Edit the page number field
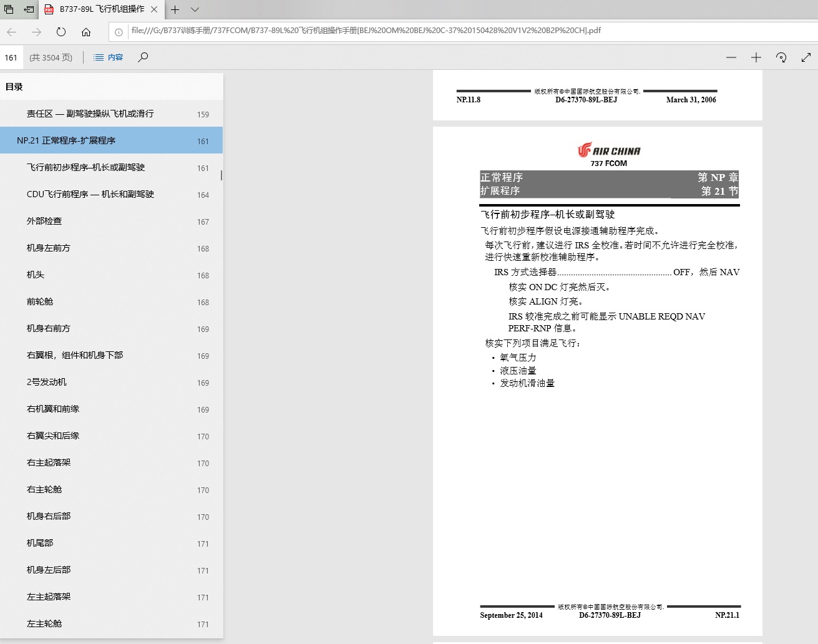 11,57
